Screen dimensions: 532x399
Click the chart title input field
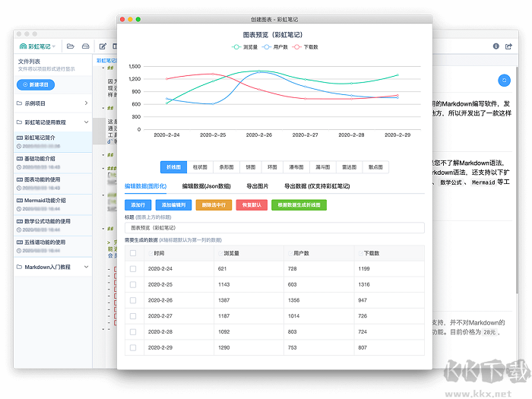[274, 227]
